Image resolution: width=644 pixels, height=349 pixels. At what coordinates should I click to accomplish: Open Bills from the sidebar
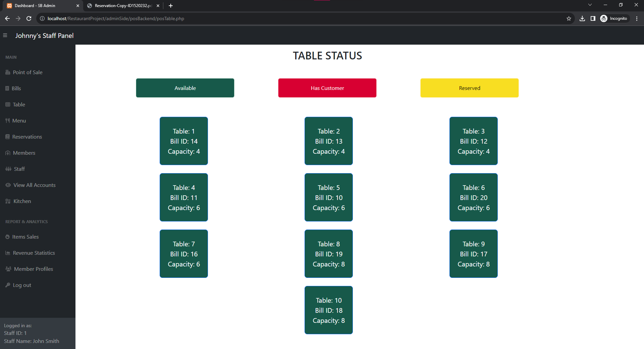click(16, 88)
